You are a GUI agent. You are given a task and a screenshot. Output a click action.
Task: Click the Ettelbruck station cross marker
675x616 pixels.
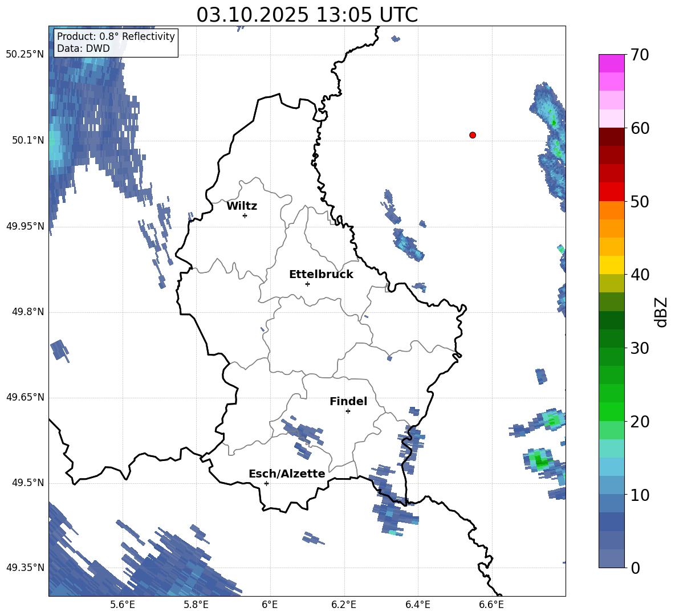(x=307, y=284)
